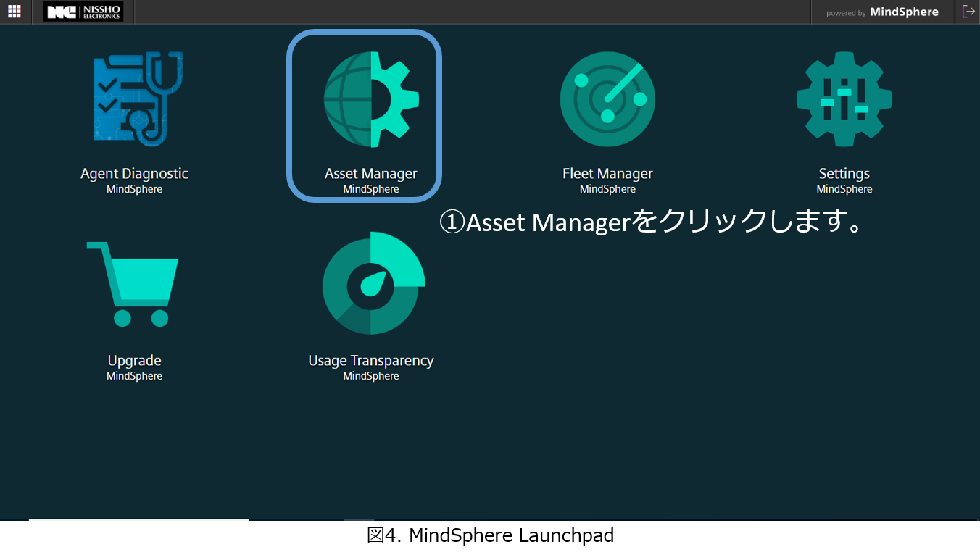This screenshot has width=980, height=560.
Task: Click the Usage Transparency text label
Action: click(371, 361)
